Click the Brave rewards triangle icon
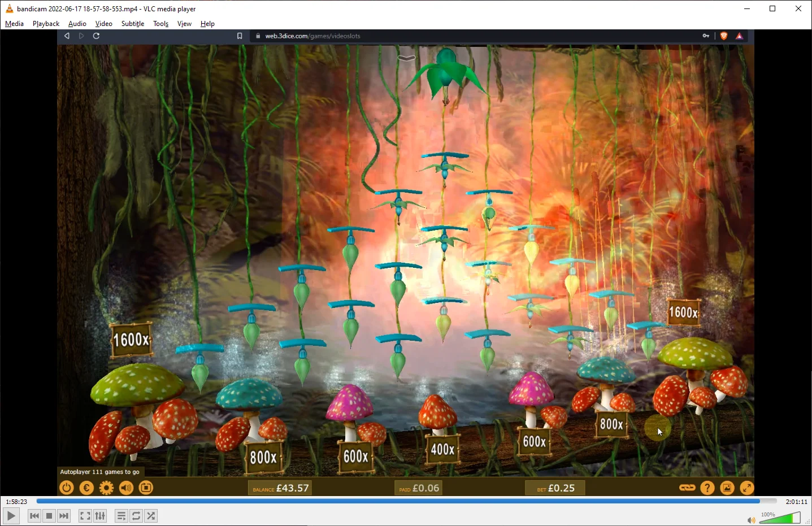The width and height of the screenshot is (812, 526). [740, 36]
